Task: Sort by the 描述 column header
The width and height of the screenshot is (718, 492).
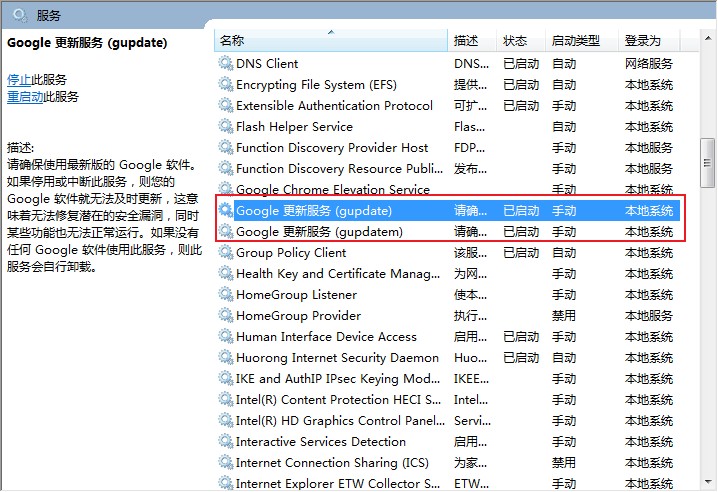Action: tap(472, 41)
